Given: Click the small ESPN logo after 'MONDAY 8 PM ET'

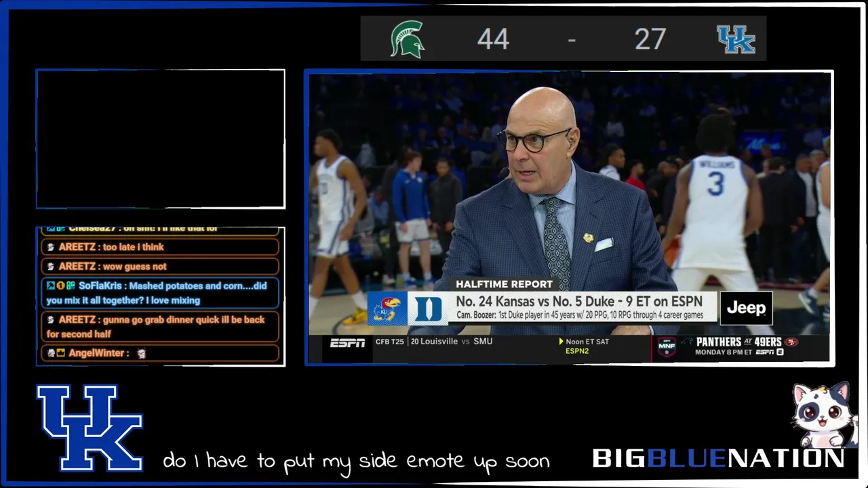Looking at the screenshot, I should click(765, 352).
